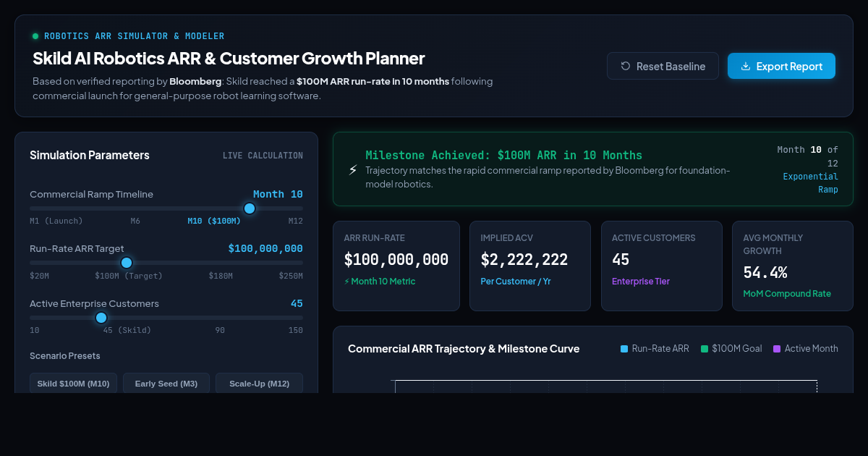Click the Bloomberg source name in the header
Viewport: 868px width, 456px height.
tap(195, 81)
